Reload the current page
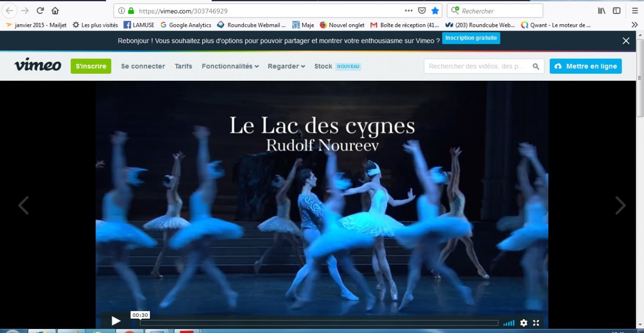The height and width of the screenshot is (333, 644). click(x=40, y=10)
